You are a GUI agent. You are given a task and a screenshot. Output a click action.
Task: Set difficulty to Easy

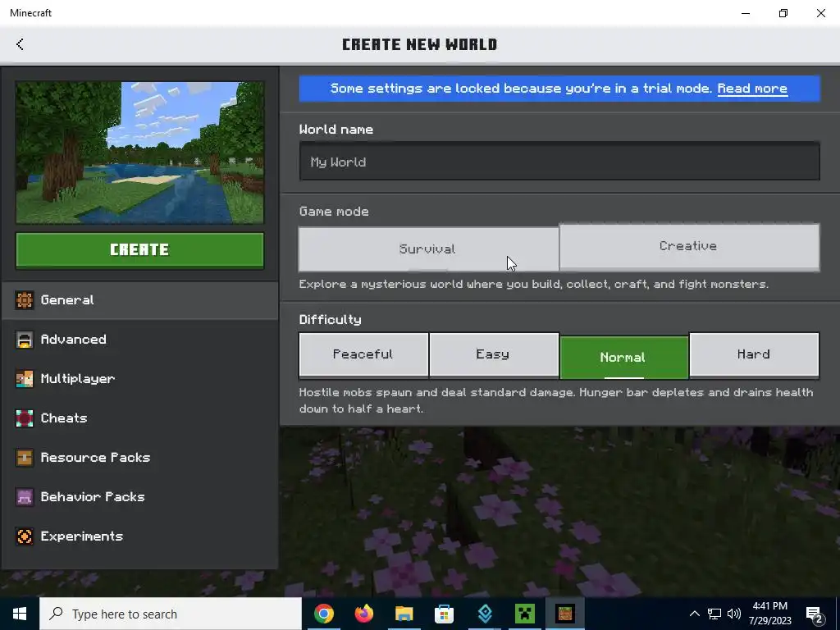494,354
